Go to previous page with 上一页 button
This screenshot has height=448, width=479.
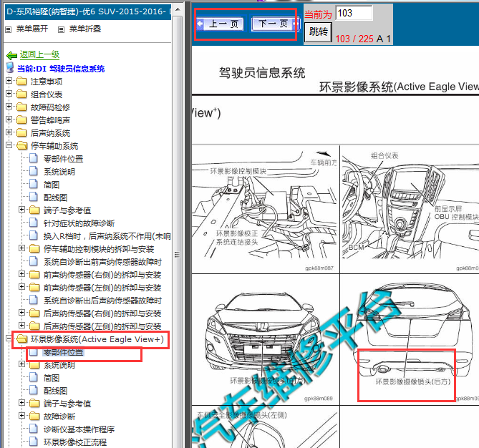(221, 24)
